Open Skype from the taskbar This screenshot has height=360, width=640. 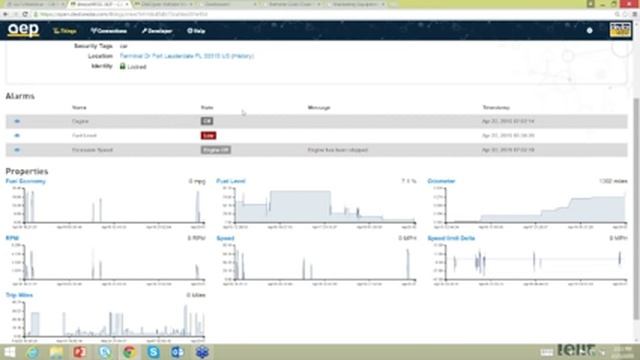point(153,352)
